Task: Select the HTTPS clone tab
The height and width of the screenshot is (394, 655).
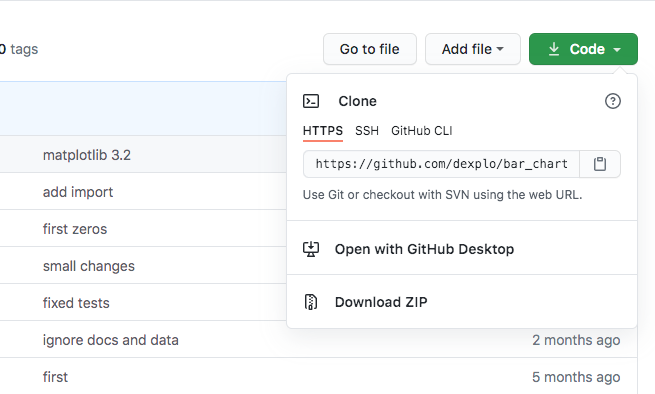Action: pos(322,131)
